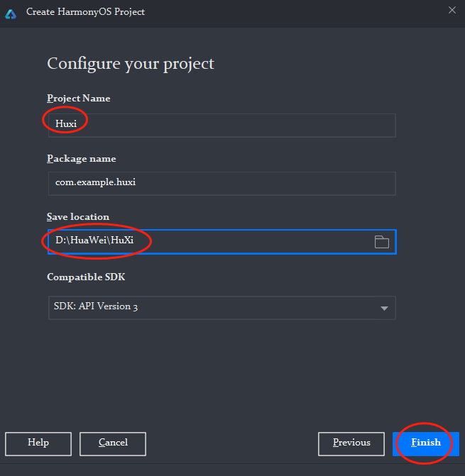
Task: Click the Package name input field
Action: coord(222,184)
